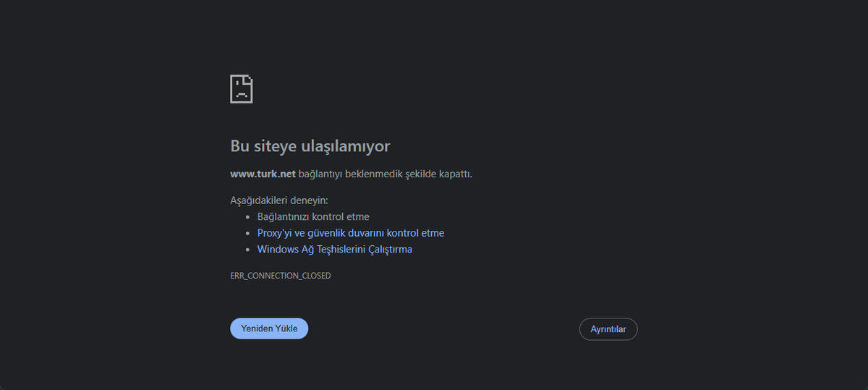Click the Bu siteye ulaşılamıyor heading
Viewport: 868px width, 390px height.
point(310,146)
